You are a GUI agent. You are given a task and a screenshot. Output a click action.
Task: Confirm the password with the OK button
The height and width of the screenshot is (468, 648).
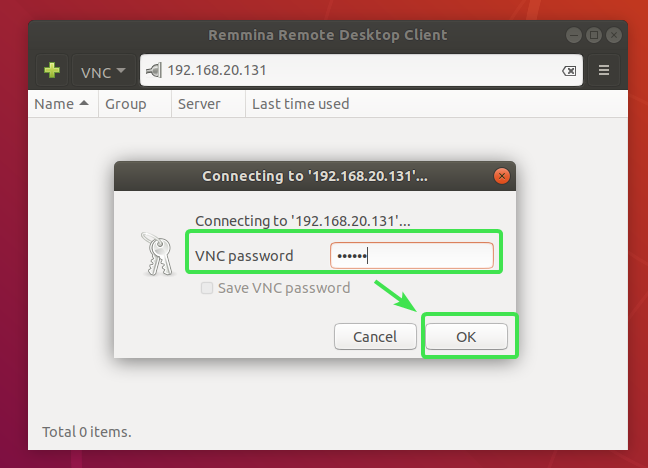click(466, 337)
